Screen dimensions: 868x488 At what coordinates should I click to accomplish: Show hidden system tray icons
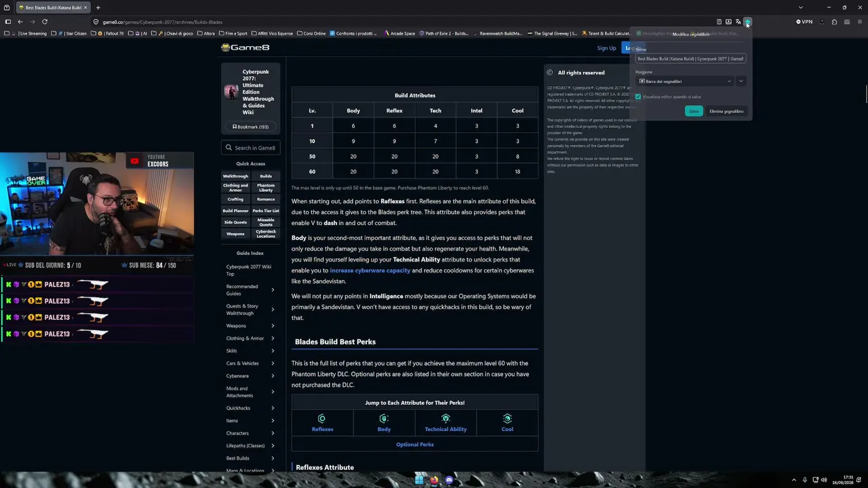[x=793, y=480]
